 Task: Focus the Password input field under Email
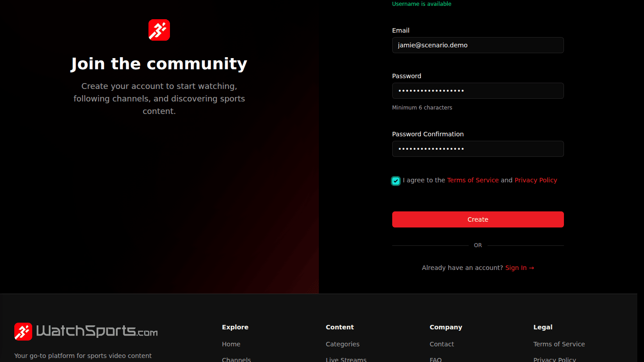478,91
